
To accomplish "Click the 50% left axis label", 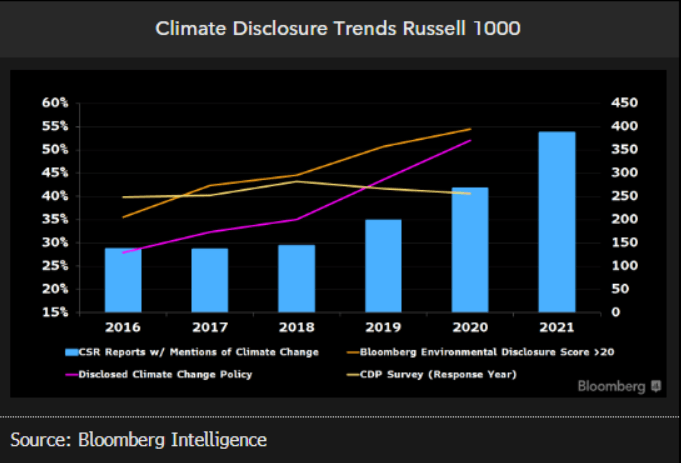I will point(55,150).
